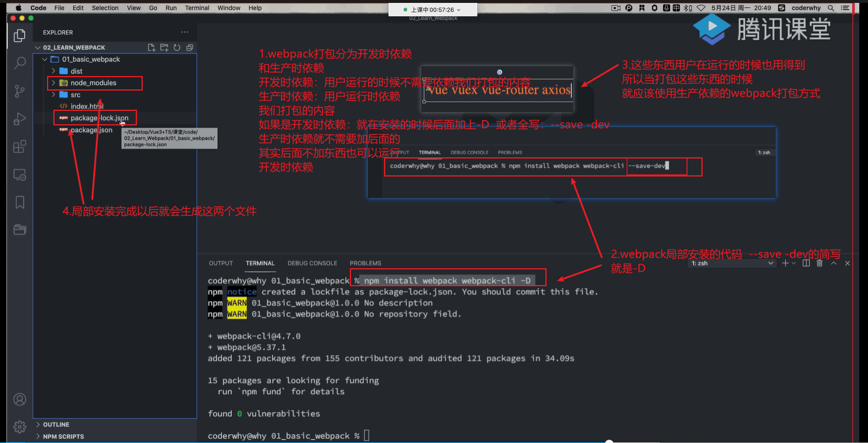Open the launch profile arrow beside new terminal

click(x=794, y=263)
